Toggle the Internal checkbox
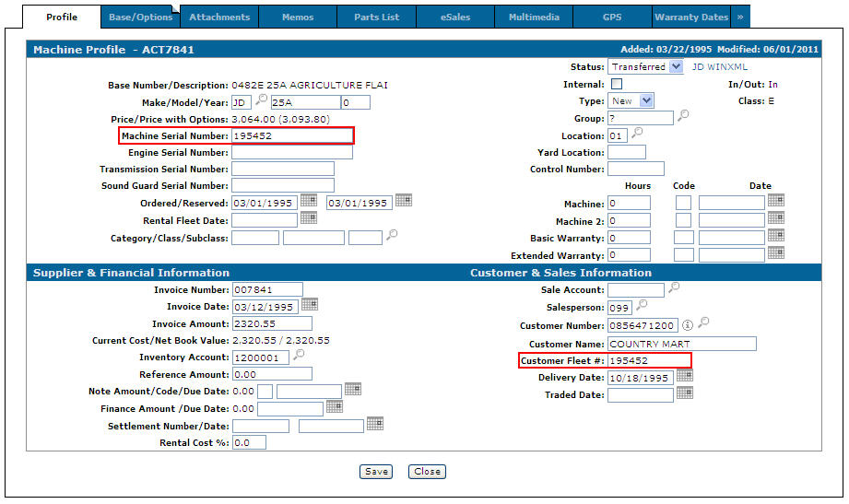The height and width of the screenshot is (504, 849). [617, 84]
